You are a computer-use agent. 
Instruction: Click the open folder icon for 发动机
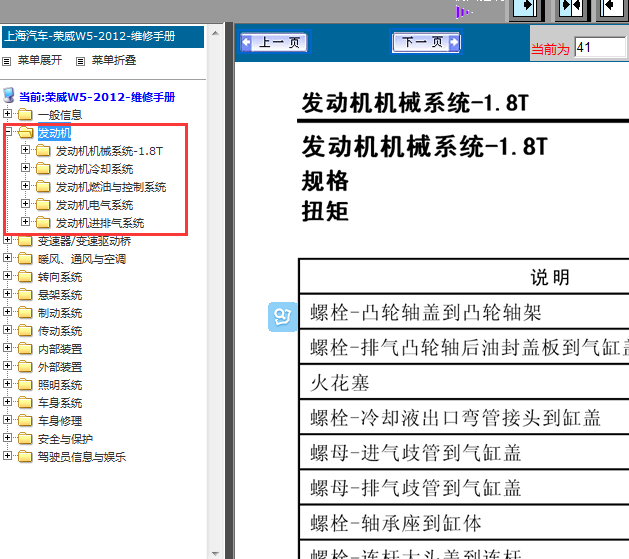pyautogui.click(x=26, y=132)
